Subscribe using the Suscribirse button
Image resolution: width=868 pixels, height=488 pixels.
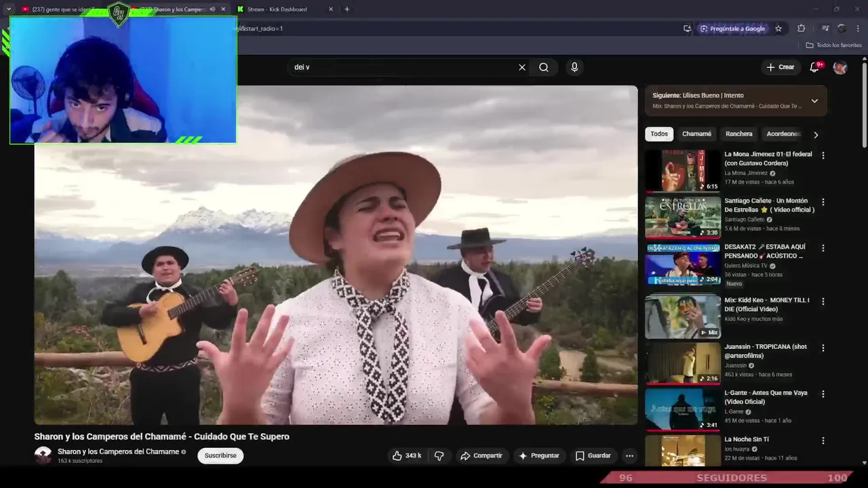coord(220,455)
